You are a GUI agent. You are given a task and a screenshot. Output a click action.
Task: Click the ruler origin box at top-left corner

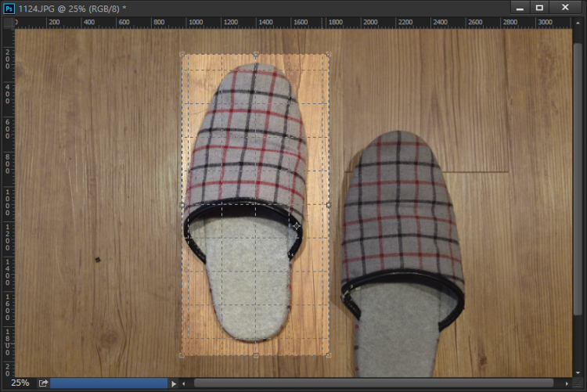coord(9,23)
